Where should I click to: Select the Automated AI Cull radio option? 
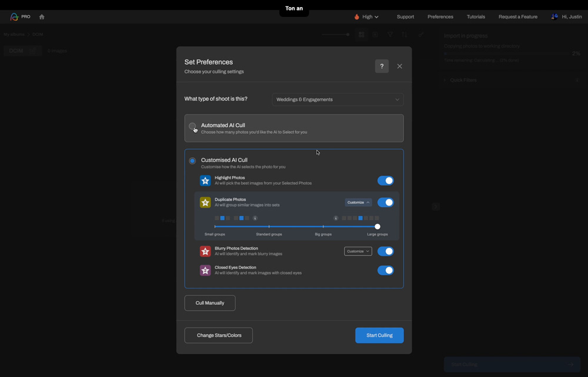[192, 126]
